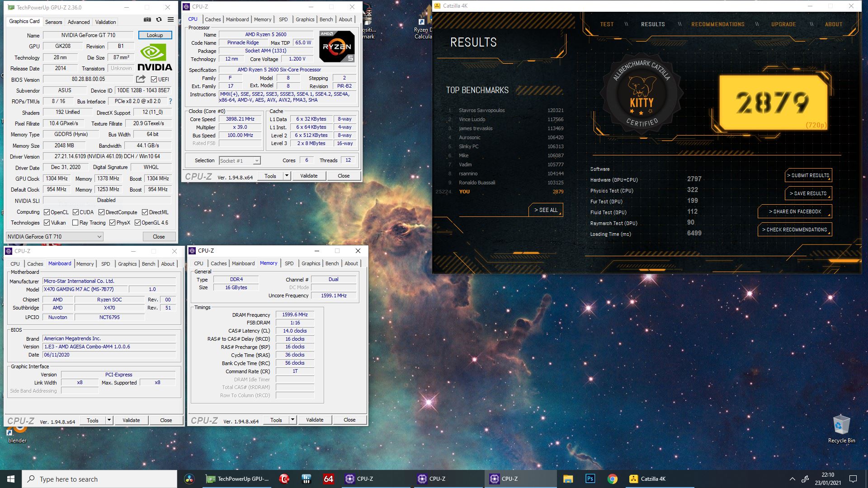Open the NVIDIA GeForce GT 710 dropdown

[54, 236]
